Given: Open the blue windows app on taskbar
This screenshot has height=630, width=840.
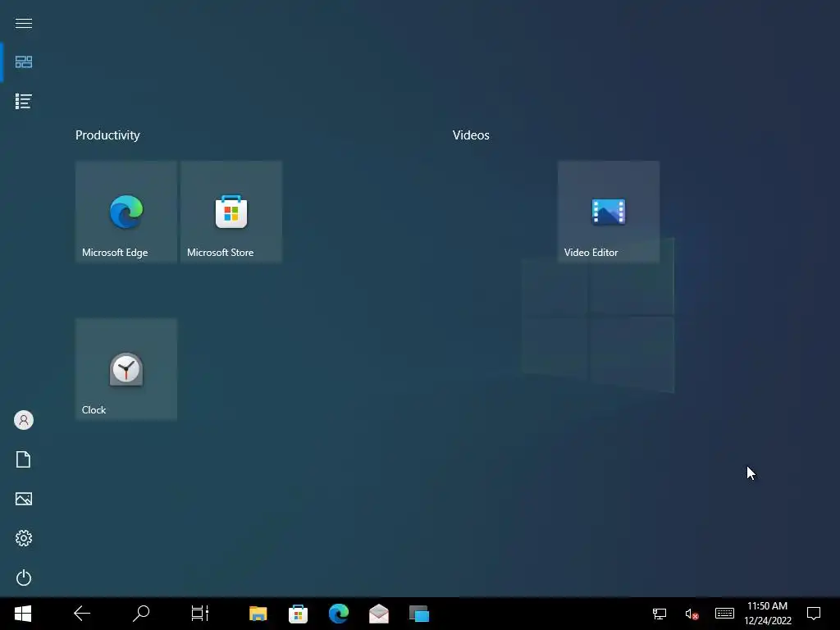Looking at the screenshot, I should point(419,614).
